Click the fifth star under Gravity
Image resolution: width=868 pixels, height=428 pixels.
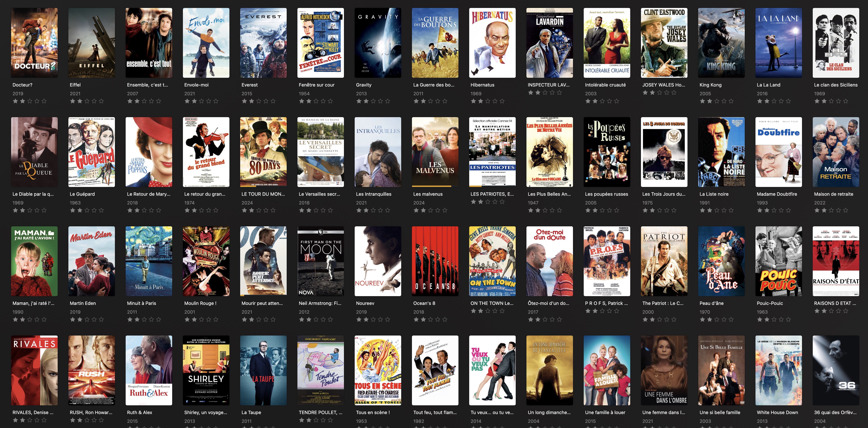coord(387,101)
